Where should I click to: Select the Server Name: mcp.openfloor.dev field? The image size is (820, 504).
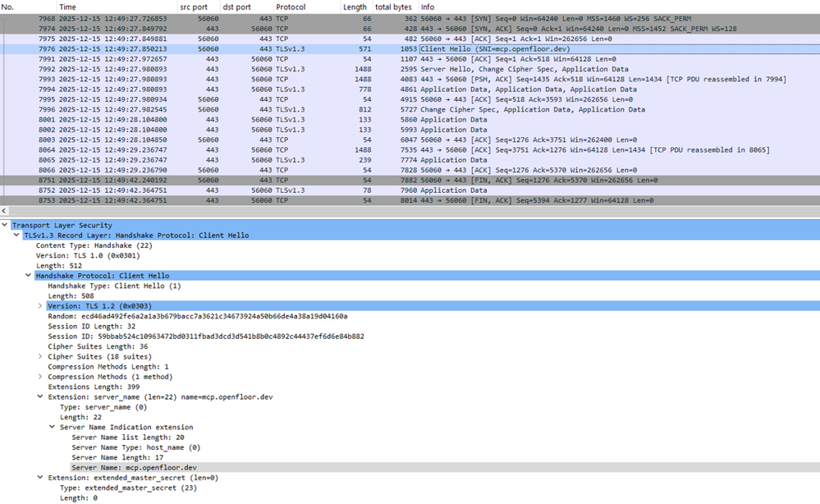click(134, 467)
